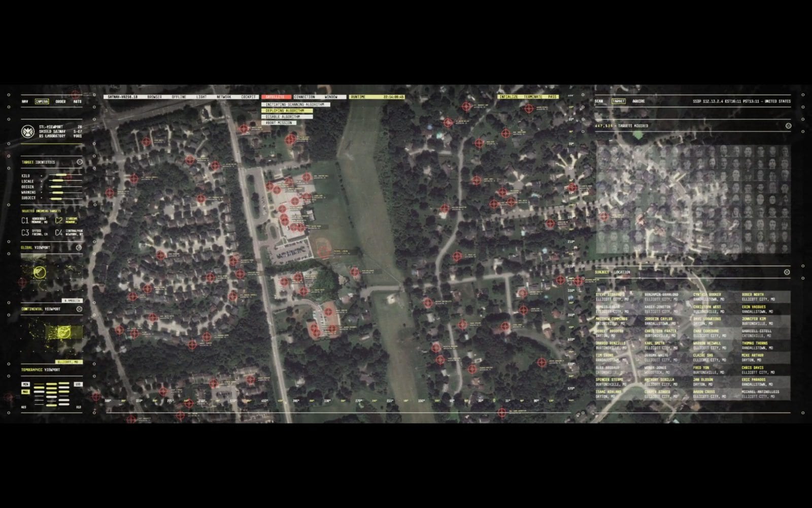Click the PASS button
The height and width of the screenshot is (508, 812).
point(552,97)
